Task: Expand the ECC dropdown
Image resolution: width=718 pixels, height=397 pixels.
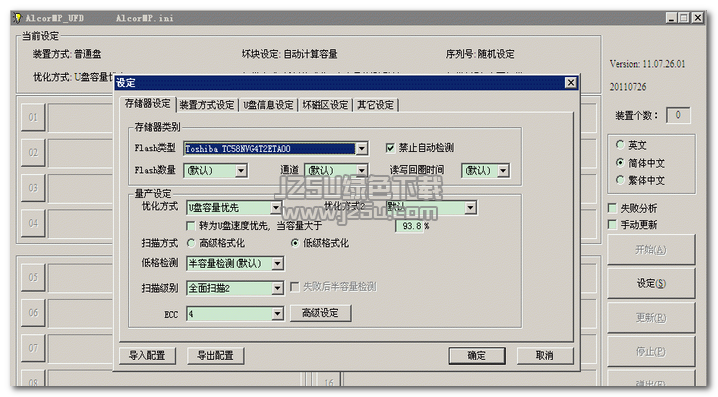Action: [x=277, y=314]
